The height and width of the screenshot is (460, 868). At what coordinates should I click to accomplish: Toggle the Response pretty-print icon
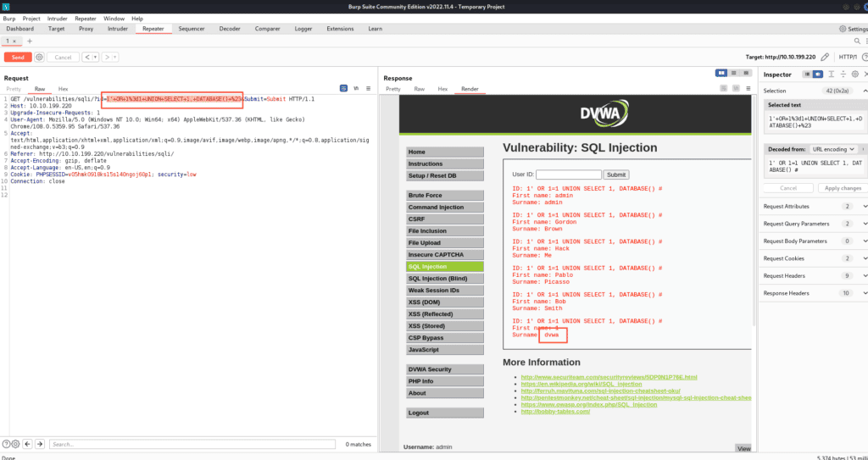tap(723, 89)
